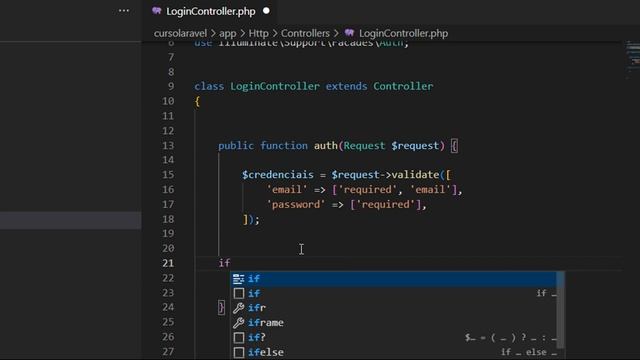Click line number 13 in the gutter
This screenshot has width=640, height=360.
tap(168, 146)
